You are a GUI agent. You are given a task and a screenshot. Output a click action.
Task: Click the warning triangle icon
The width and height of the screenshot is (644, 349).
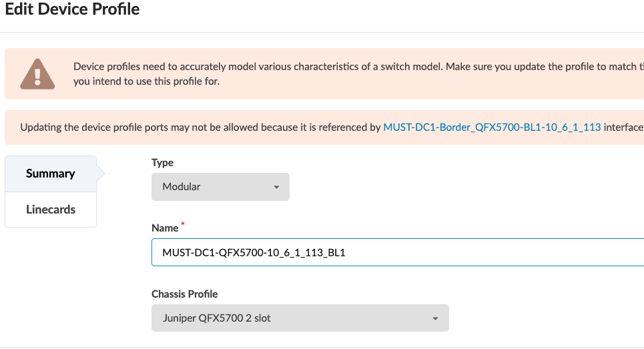[37, 74]
